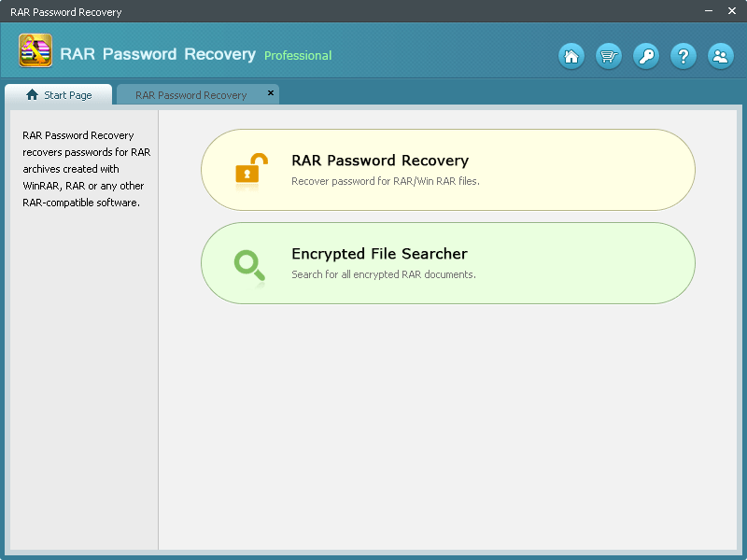Click the small home icon on Start Page tab

click(34, 94)
